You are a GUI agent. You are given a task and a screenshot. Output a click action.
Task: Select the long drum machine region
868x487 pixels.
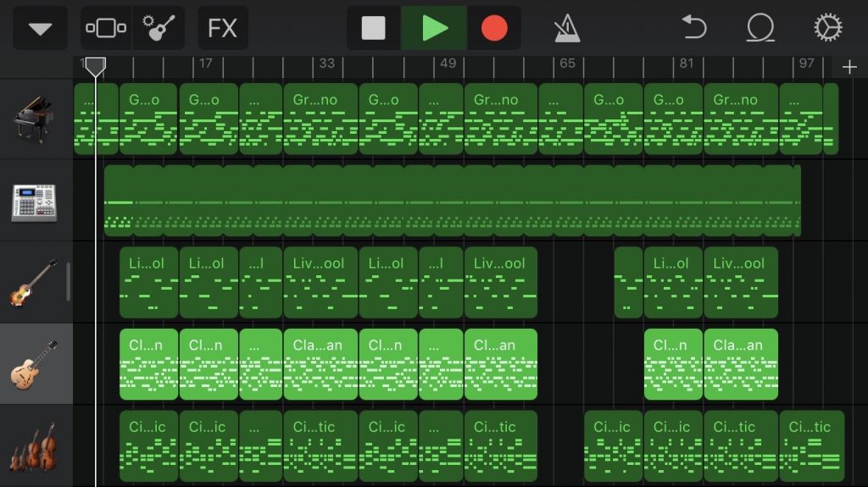pos(453,201)
